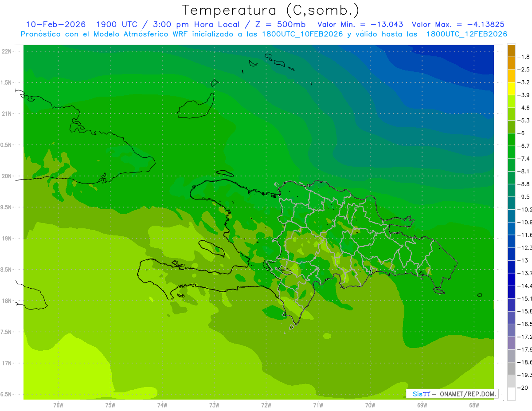This screenshot has width=532, height=411.
Task: Click the '3:00 pm Hora Local' text
Action: pyautogui.click(x=195, y=24)
